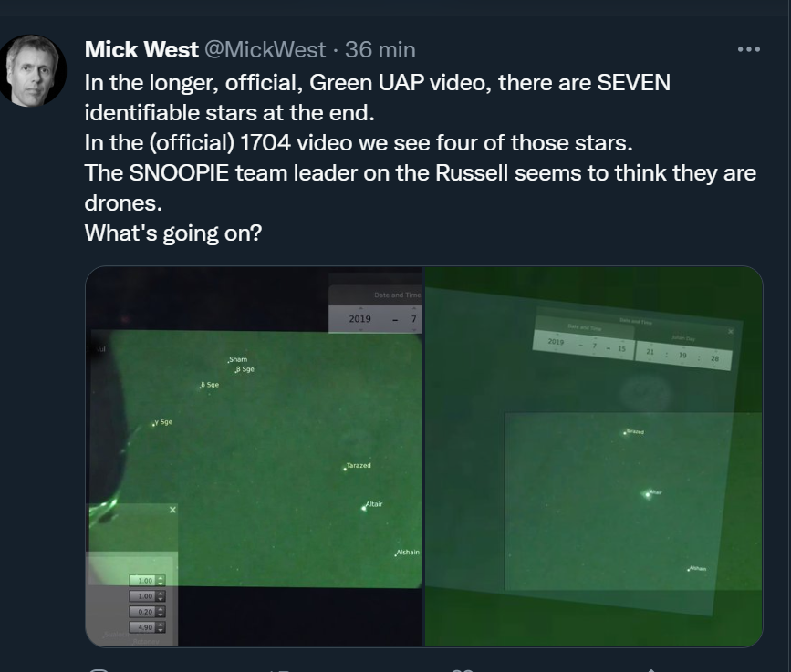
Task: Click the second 1.00 spinner field
Action: coord(147,596)
